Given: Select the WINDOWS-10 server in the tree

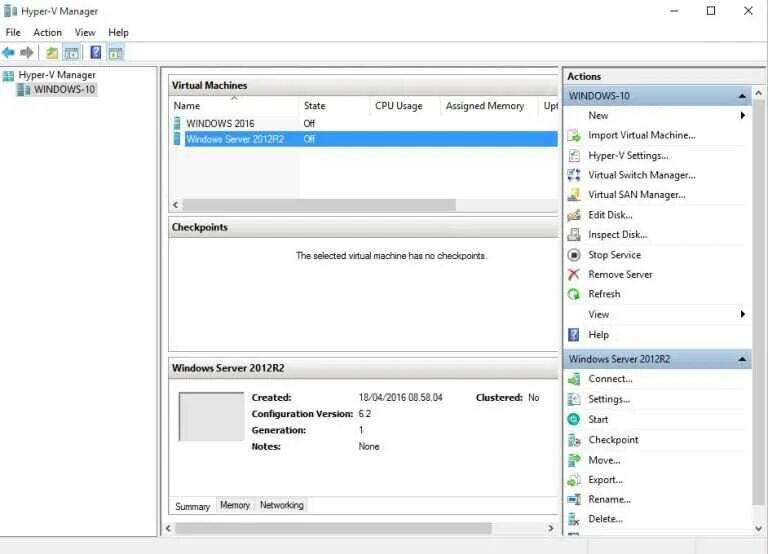Looking at the screenshot, I should click(x=64, y=90).
